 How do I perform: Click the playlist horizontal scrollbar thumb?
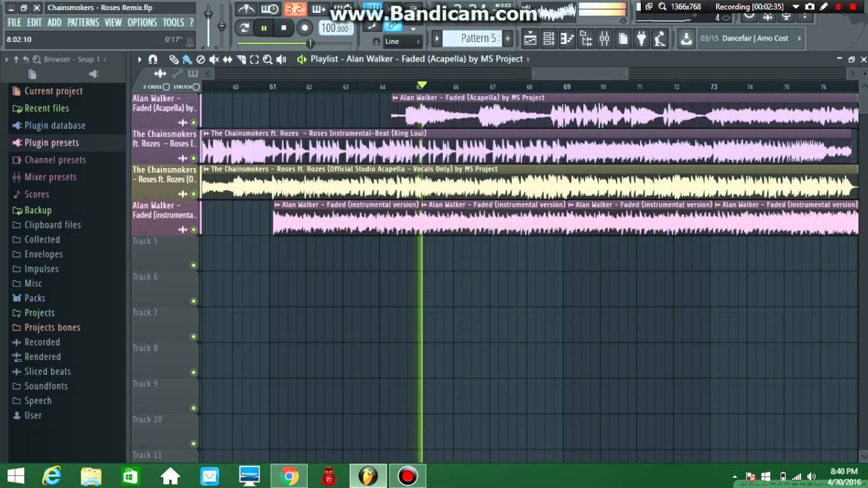pos(580,73)
